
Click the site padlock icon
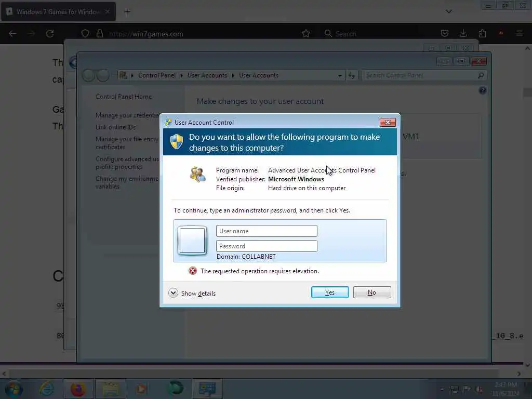pyautogui.click(x=99, y=34)
